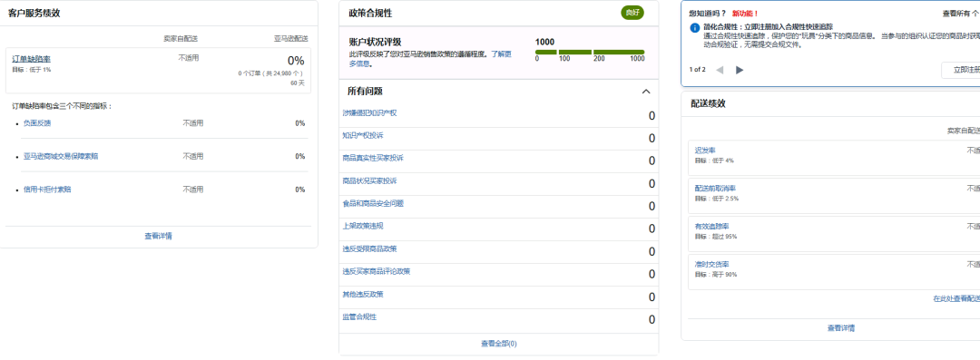Open 监管合规性 issue row
980x360 pixels.
pyautogui.click(x=499, y=319)
